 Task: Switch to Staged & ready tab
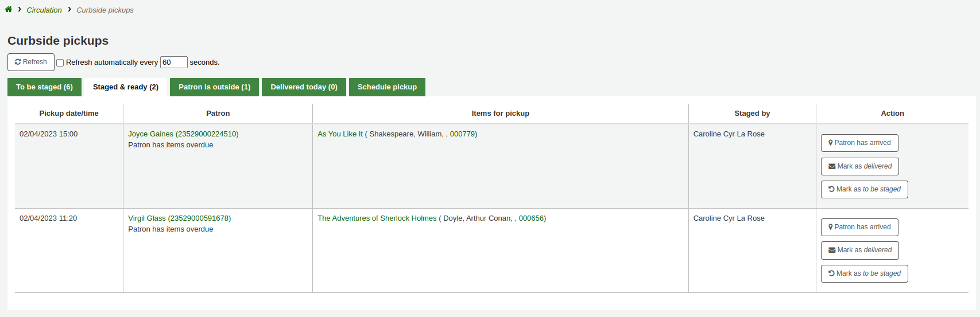pos(126,87)
